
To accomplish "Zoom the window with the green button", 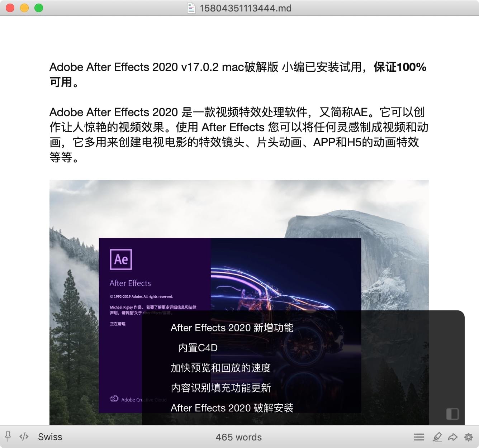I will click(x=39, y=8).
